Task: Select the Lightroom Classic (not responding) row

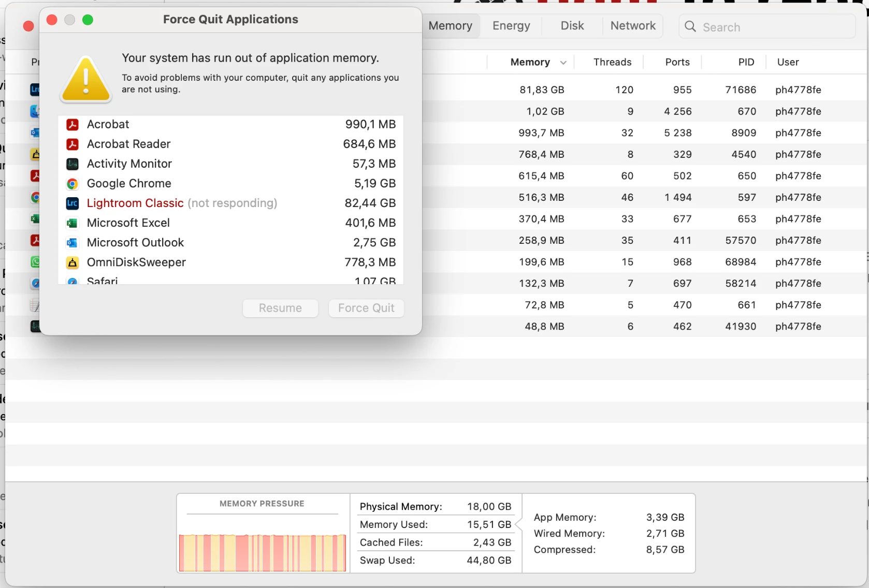Action: [230, 203]
